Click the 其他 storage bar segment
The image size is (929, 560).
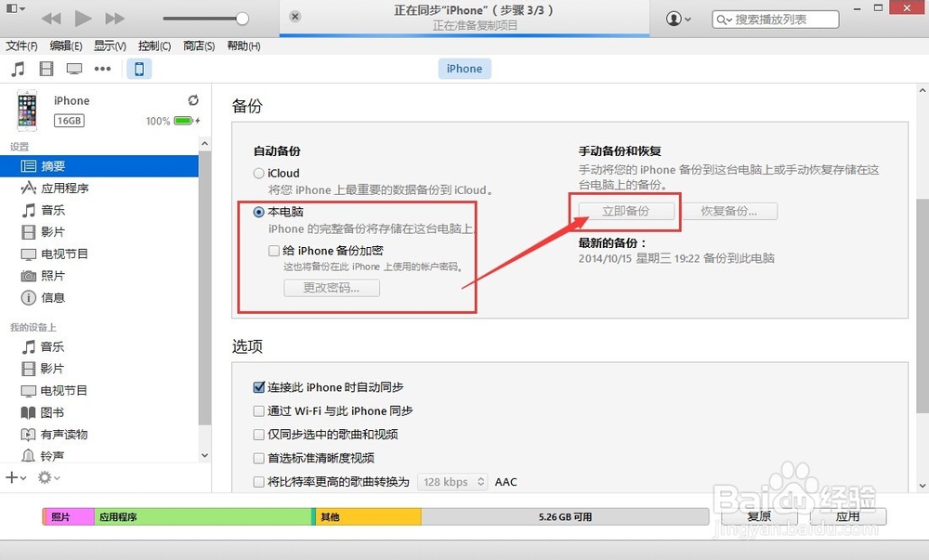tap(369, 516)
